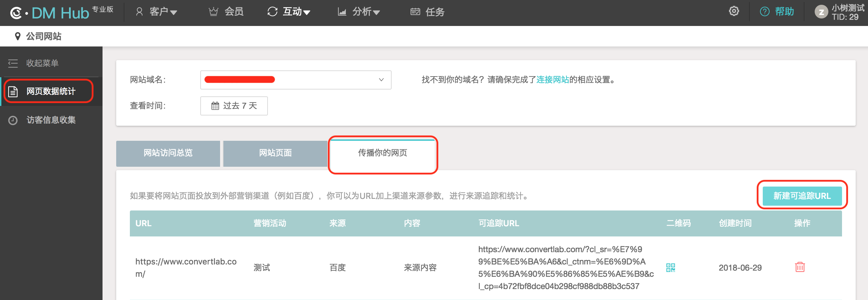Click the 操作 column header
This screenshot has height=300, width=868.
(x=802, y=223)
